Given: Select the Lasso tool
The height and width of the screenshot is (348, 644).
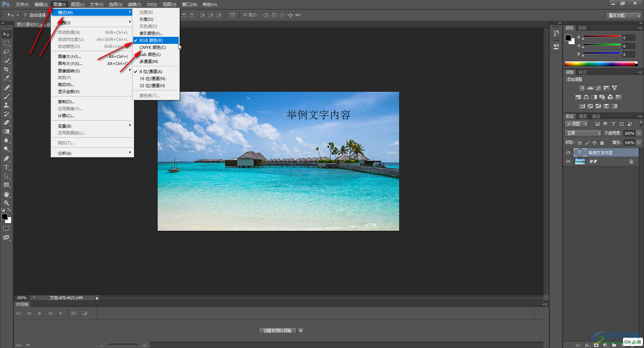Looking at the screenshot, I should 6,52.
